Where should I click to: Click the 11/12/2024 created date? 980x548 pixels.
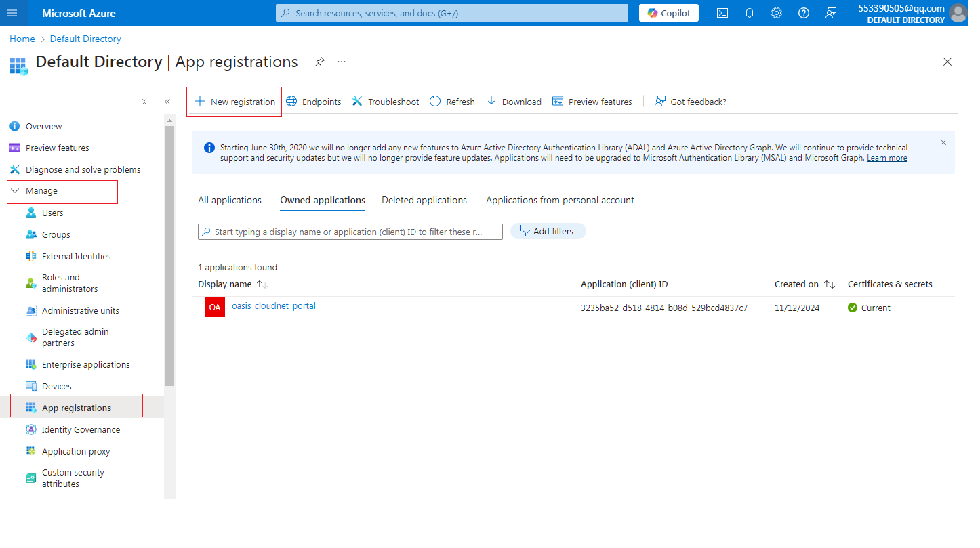point(797,308)
